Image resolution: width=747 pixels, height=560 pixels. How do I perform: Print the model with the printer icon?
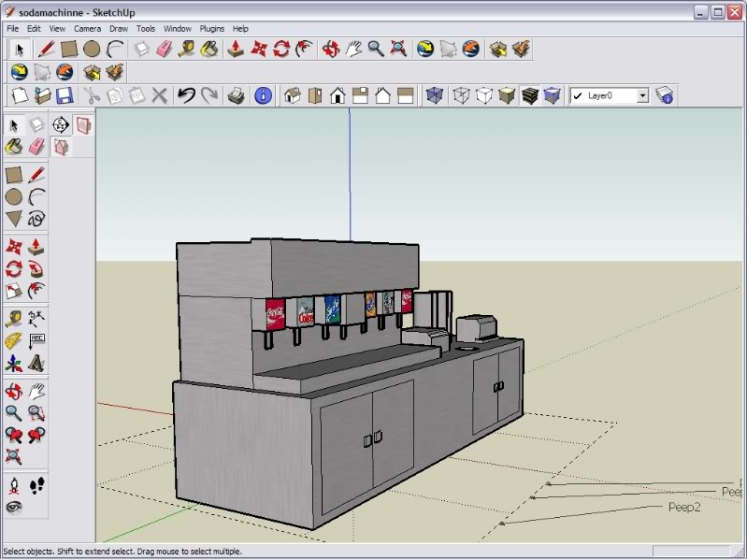(236, 95)
